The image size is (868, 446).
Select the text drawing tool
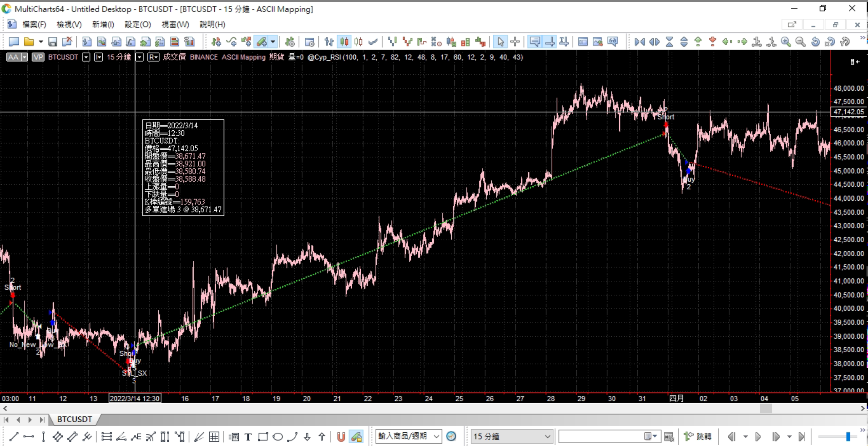point(248,436)
